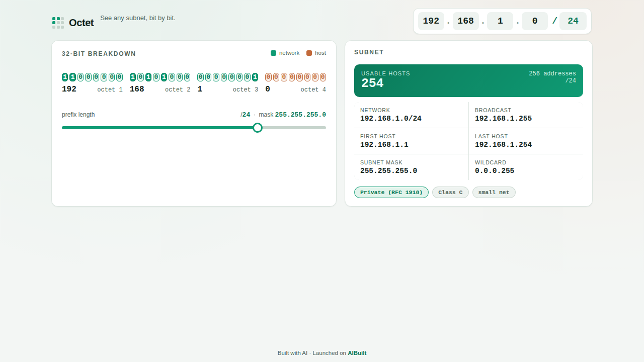Click the green network legend swatch

(273, 53)
